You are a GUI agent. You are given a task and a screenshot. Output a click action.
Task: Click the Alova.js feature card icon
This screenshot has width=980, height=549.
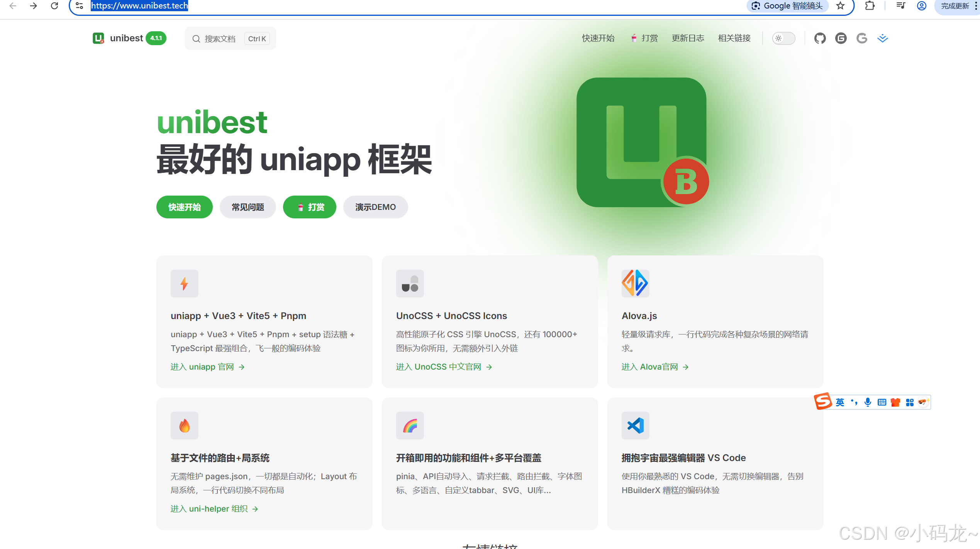635,284
